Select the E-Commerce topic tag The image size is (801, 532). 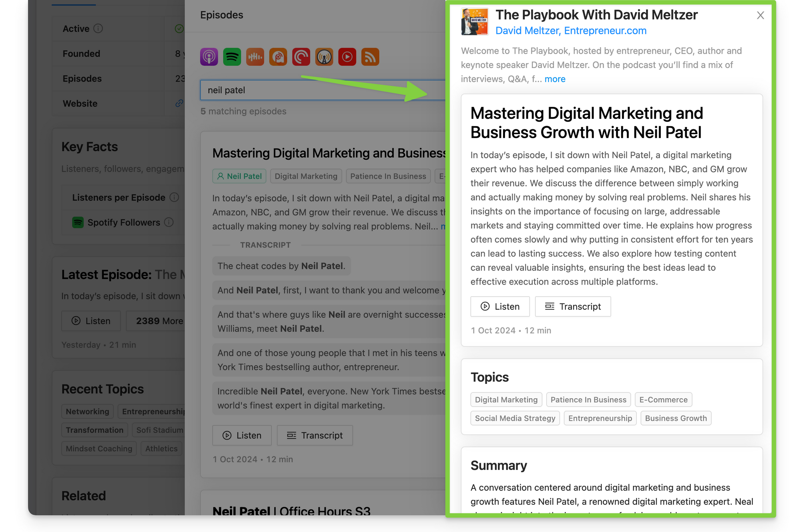[663, 400]
